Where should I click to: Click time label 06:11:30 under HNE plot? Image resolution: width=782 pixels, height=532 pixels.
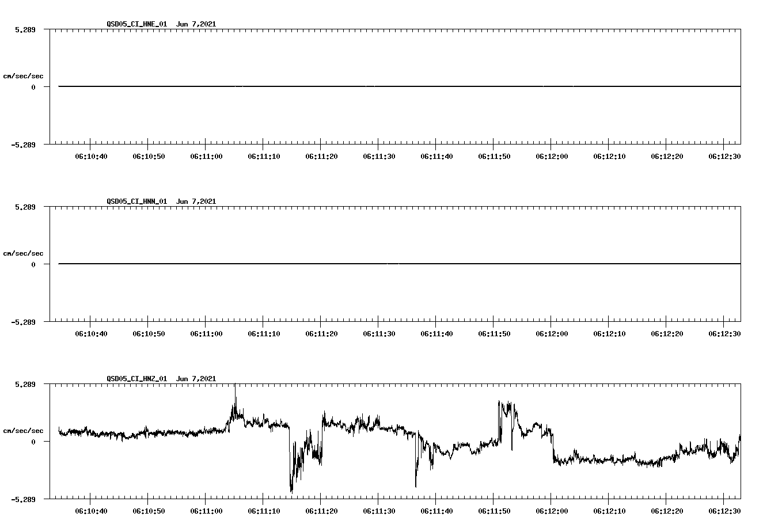(379, 157)
